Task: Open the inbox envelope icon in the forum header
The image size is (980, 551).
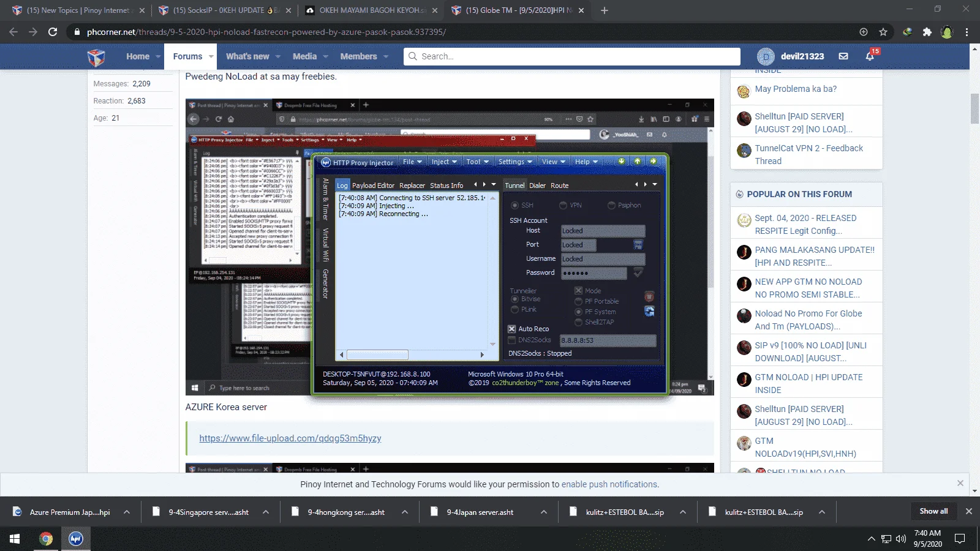Action: click(x=843, y=56)
